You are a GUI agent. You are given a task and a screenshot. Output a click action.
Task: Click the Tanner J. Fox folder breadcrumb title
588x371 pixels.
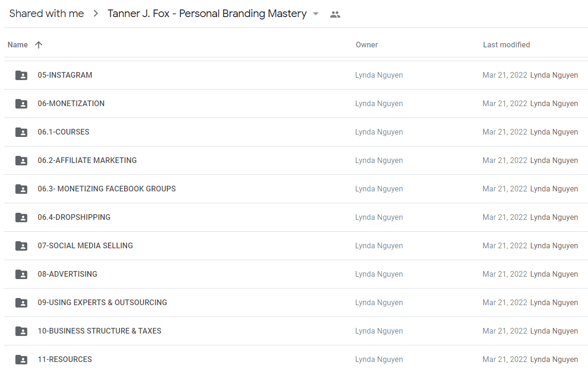207,13
